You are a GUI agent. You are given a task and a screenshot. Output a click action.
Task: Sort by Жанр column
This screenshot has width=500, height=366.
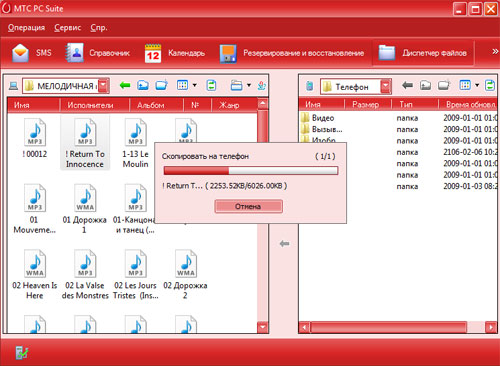(234, 105)
